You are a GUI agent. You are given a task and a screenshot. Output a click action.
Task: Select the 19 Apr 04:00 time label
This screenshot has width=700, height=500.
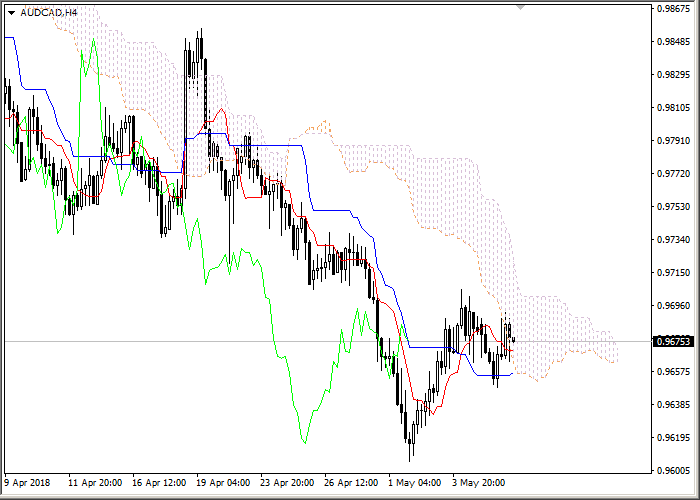point(222,482)
